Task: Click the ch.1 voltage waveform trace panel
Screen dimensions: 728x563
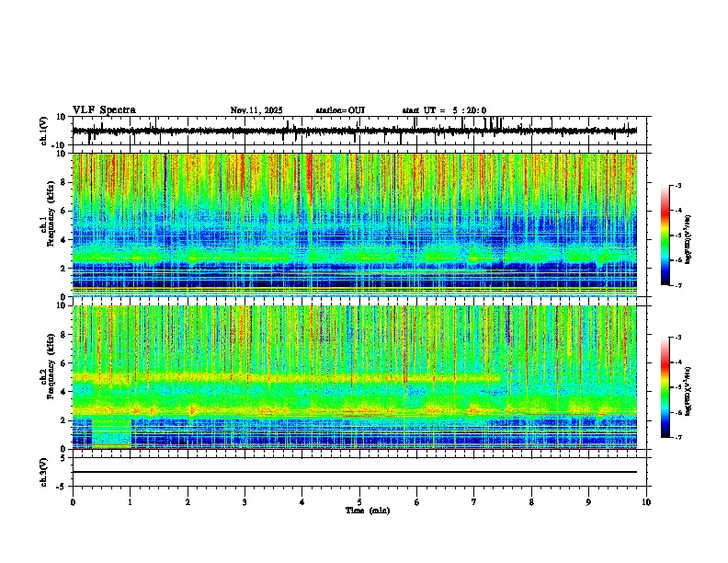Action: (359, 131)
